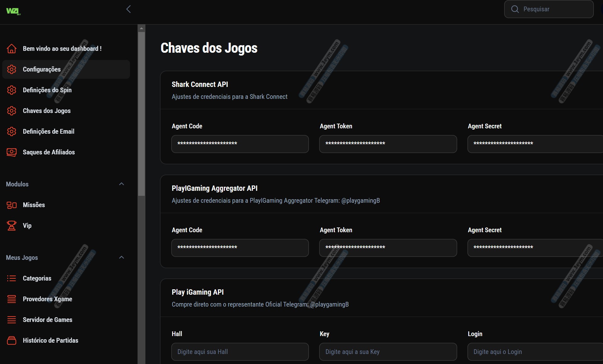This screenshot has width=603, height=364.
Task: Collapse the Modulos section chevron
Action: [x=122, y=184]
